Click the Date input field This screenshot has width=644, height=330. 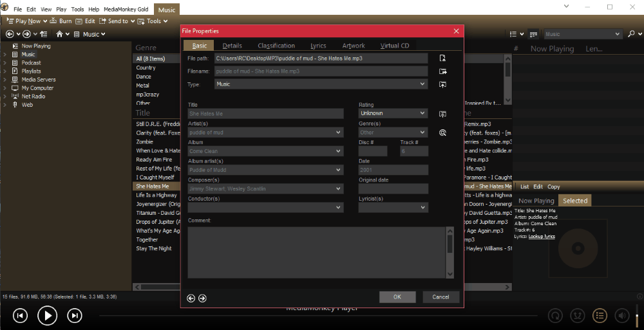(x=393, y=170)
